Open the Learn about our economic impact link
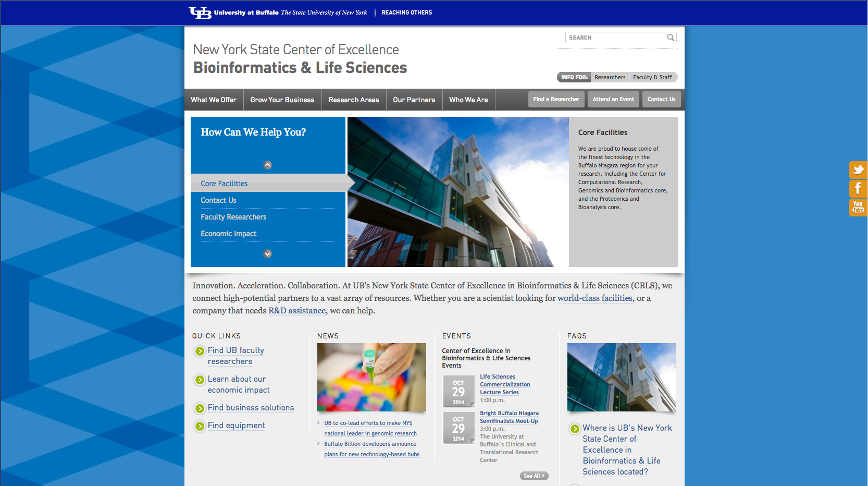Image resolution: width=868 pixels, height=486 pixels. coord(239,384)
